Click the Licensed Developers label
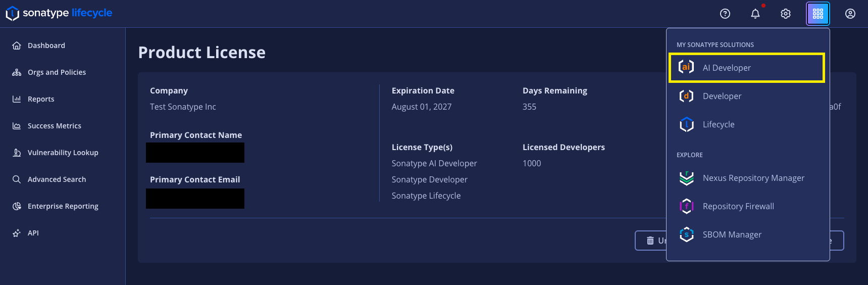868x285 pixels. [564, 147]
